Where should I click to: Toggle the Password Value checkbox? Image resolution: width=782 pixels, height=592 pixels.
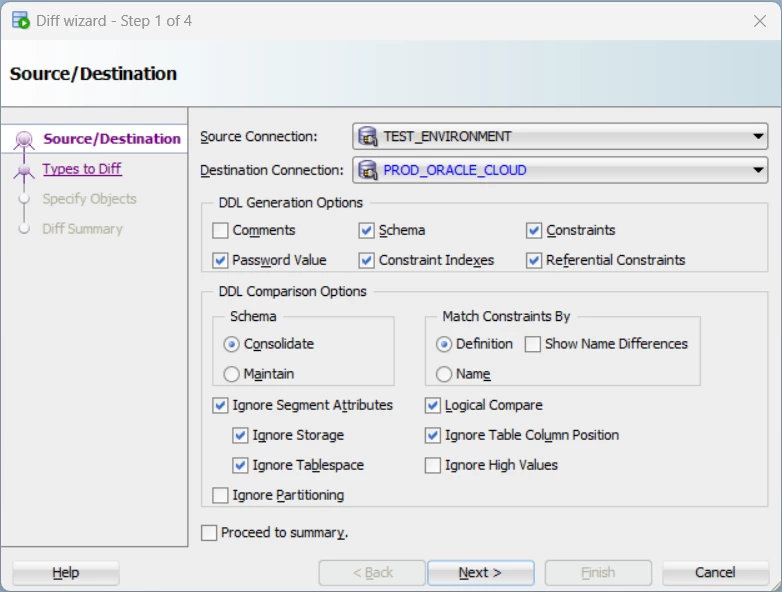coord(220,260)
